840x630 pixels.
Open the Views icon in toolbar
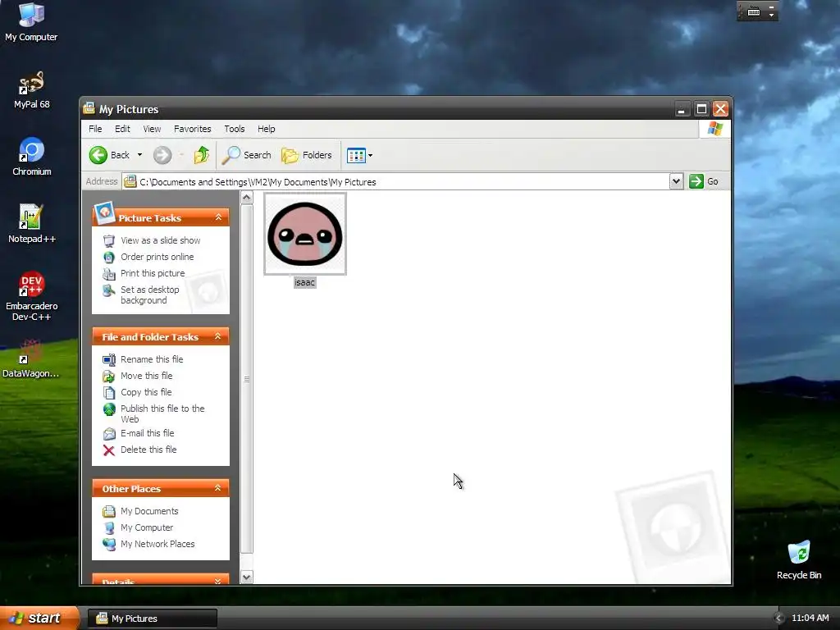tap(356, 155)
